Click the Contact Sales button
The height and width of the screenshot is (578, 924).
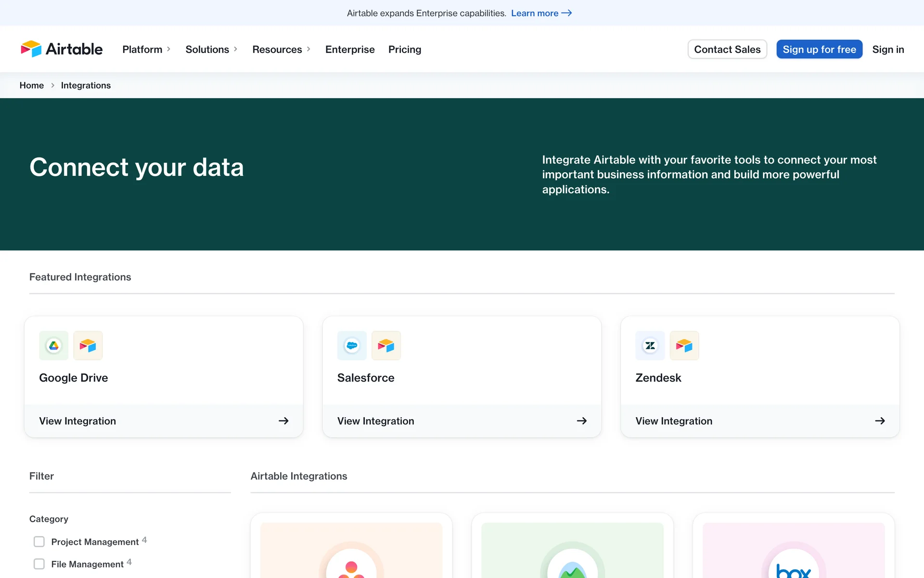coord(727,50)
